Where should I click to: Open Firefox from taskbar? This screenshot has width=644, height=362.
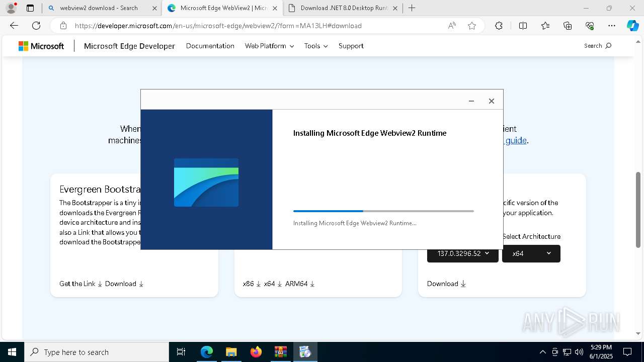256,352
